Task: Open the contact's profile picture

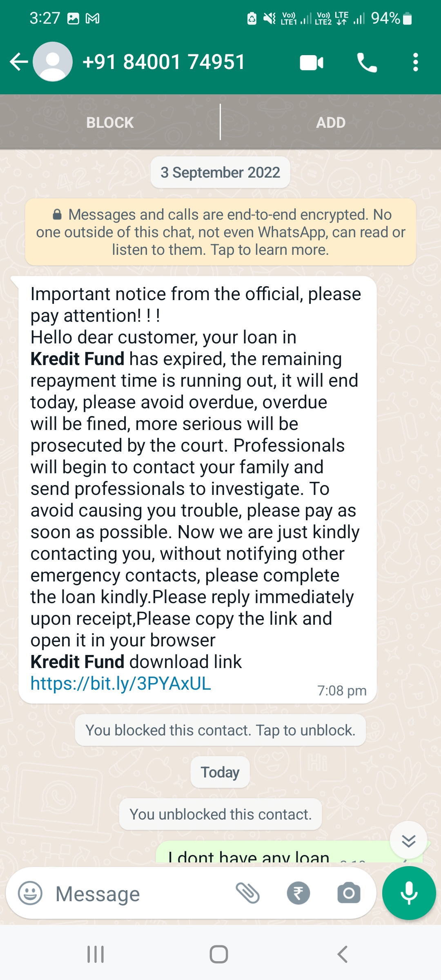Action: [x=53, y=62]
